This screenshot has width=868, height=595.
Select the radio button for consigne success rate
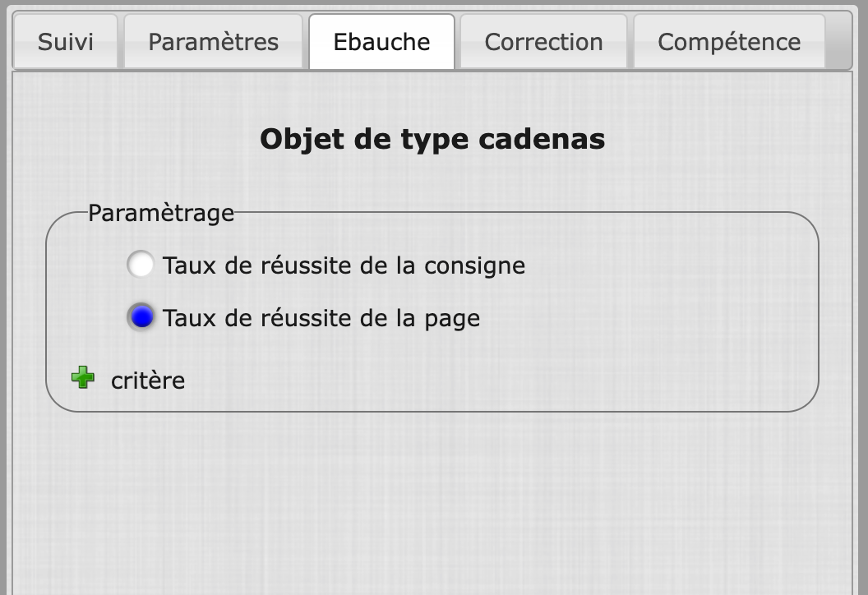[141, 265]
